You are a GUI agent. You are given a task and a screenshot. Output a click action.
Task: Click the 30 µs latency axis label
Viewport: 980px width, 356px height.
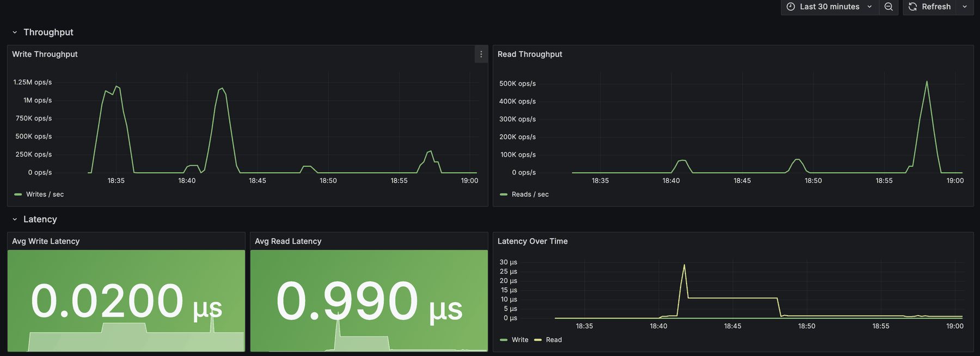(x=509, y=262)
